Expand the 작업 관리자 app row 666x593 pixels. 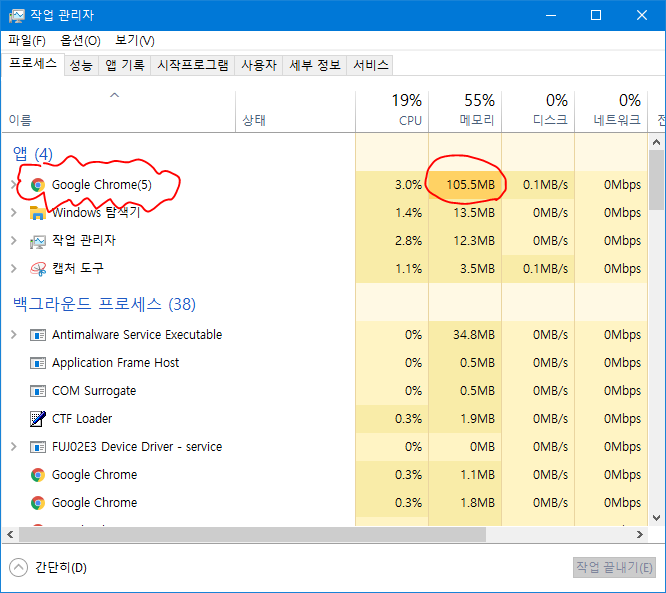(13, 240)
